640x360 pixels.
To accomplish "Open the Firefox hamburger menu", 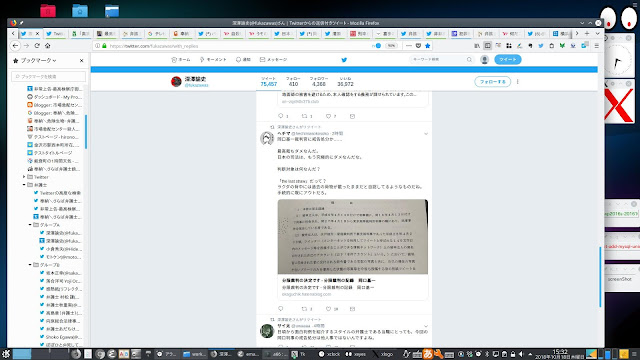I will (596, 46).
